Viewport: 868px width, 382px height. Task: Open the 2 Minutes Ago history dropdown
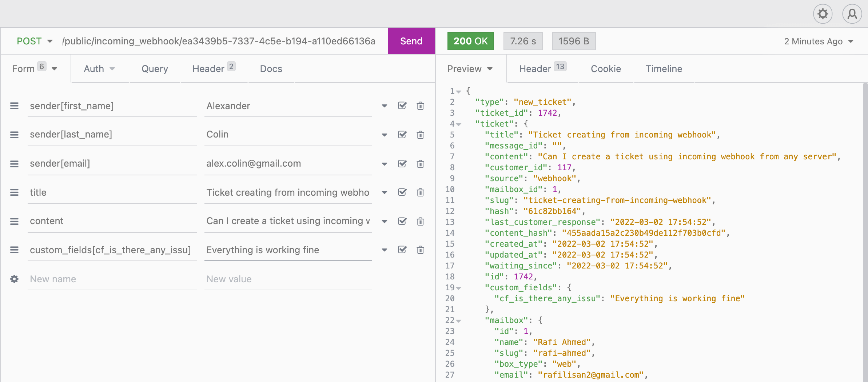819,41
